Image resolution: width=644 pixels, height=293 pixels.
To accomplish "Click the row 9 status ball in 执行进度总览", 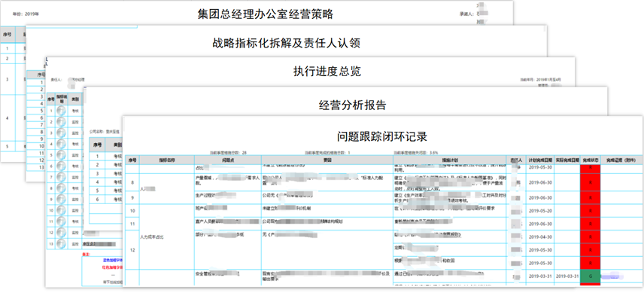I will 61,200.
